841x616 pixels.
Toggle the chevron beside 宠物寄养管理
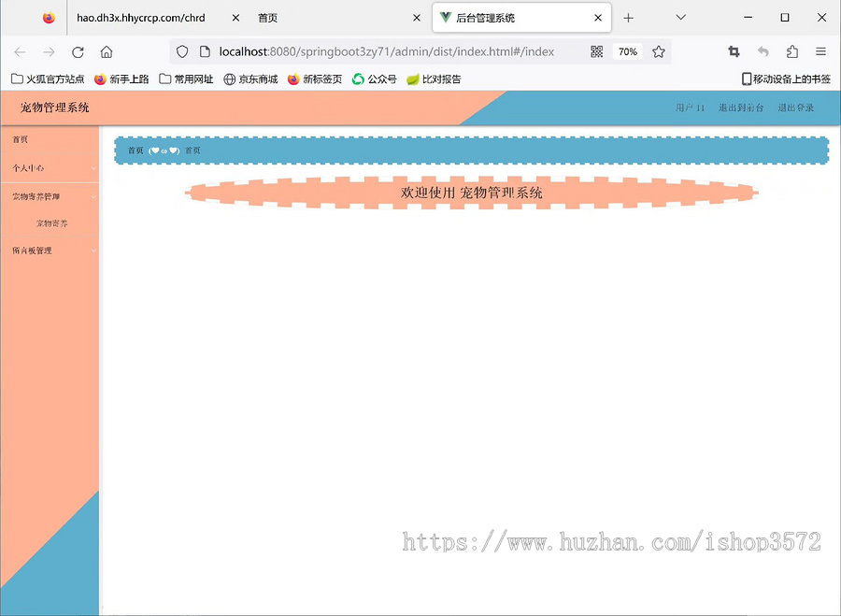coord(93,197)
